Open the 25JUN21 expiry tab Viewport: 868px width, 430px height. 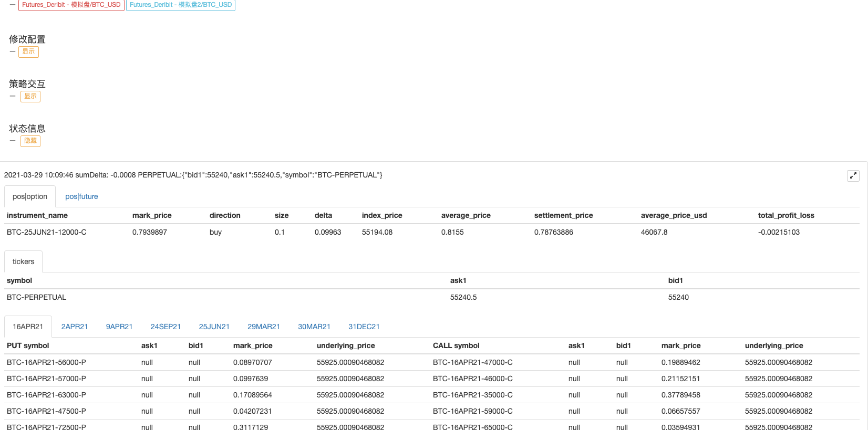pos(214,327)
